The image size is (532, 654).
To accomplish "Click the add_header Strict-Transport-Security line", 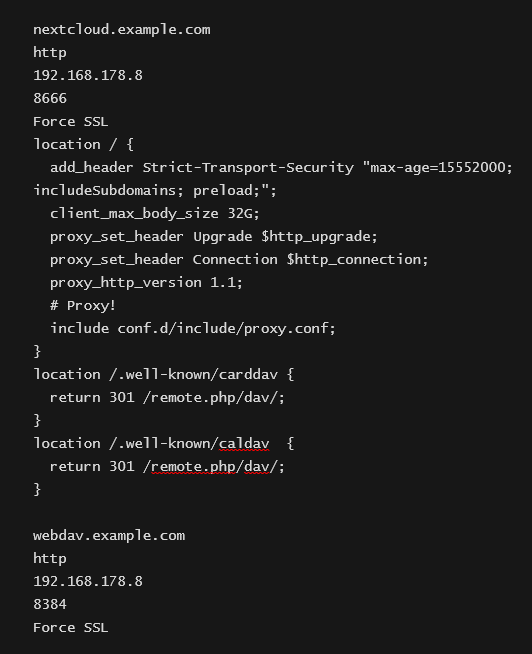I will (281, 168).
